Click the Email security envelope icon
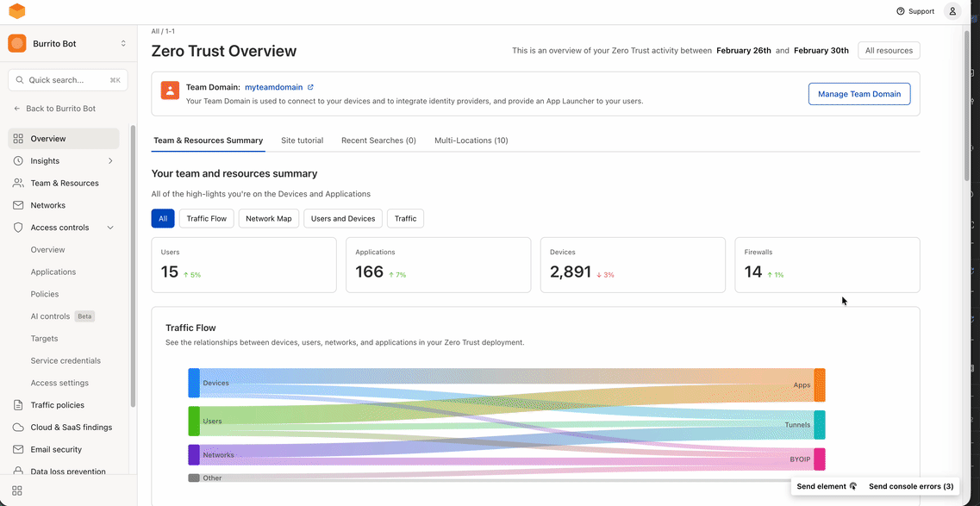980x506 pixels. point(18,449)
